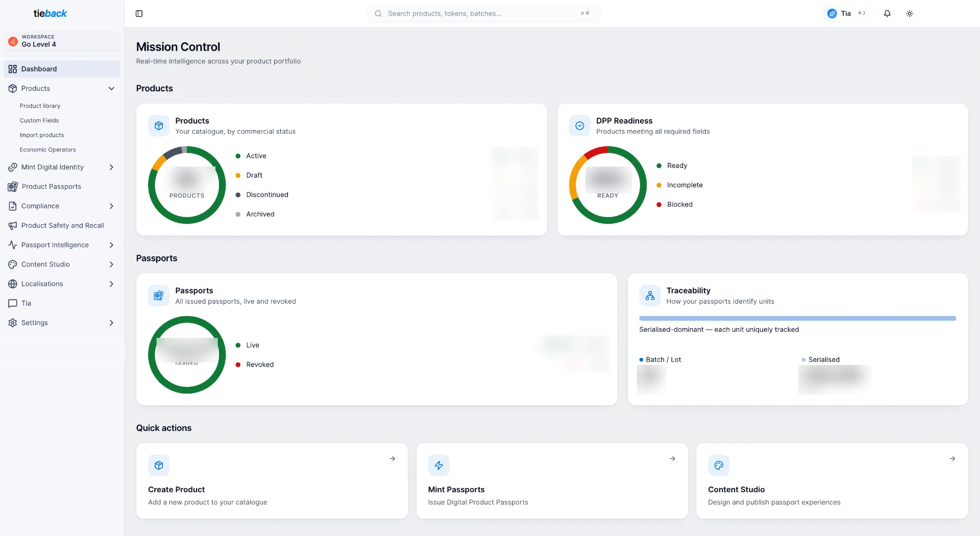Screen dimensions: 980x536
Task: Collapse the Products sidebar section chevron
Action: pos(111,88)
